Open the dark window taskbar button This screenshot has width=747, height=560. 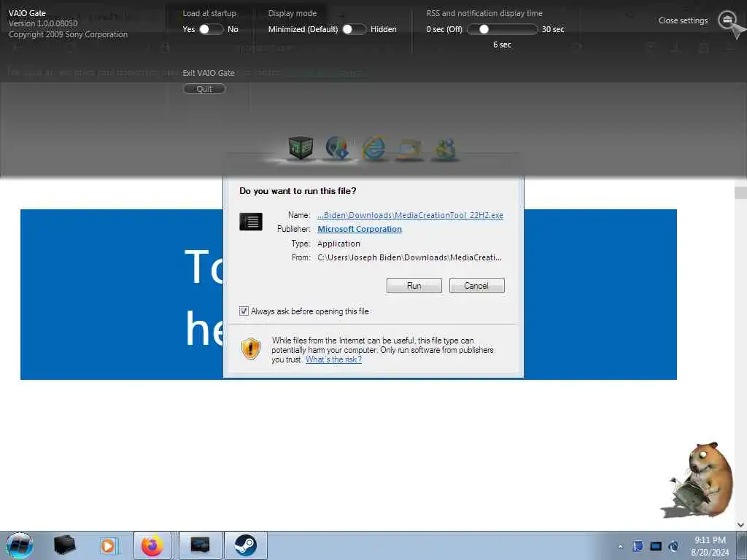200,545
